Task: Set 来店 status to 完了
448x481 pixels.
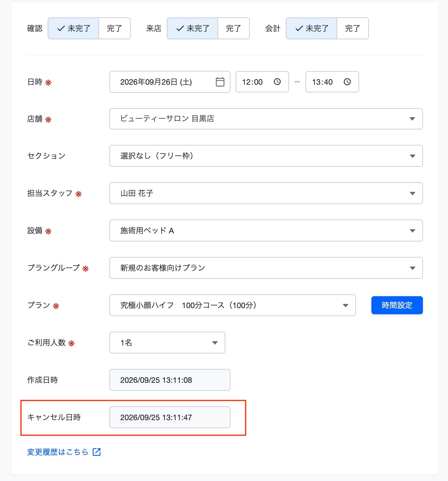Action: pos(234,28)
